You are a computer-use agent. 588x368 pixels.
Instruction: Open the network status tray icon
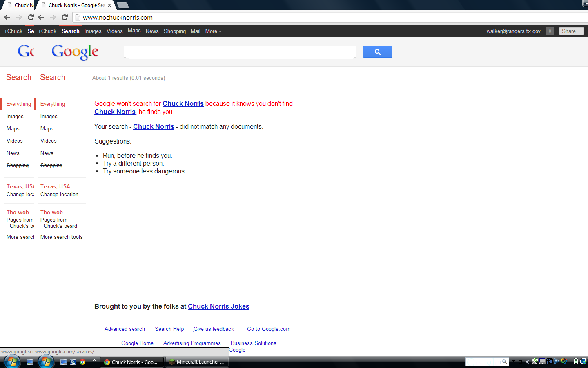(x=583, y=361)
